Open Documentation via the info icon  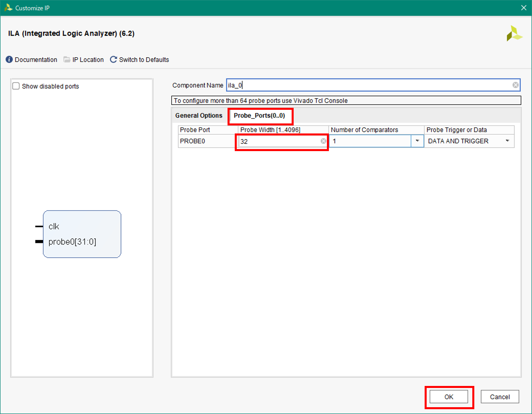pyautogui.click(x=9, y=60)
